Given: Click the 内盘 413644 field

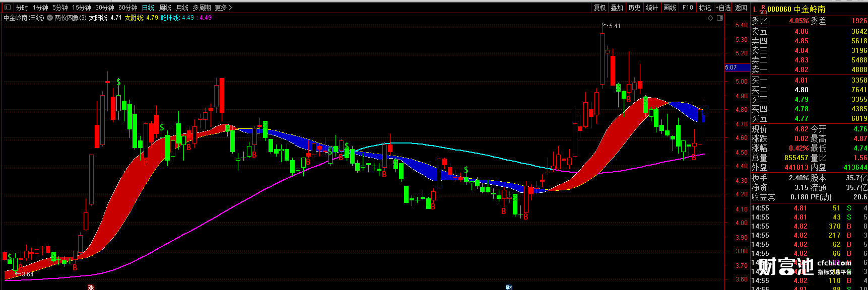Looking at the screenshot, I should point(839,167).
